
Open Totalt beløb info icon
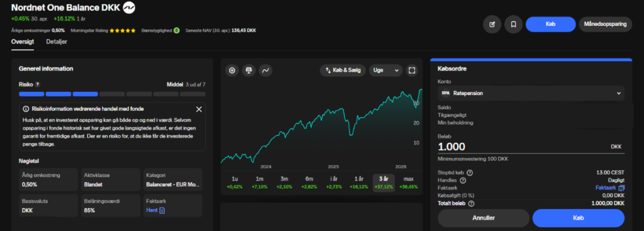471,203
